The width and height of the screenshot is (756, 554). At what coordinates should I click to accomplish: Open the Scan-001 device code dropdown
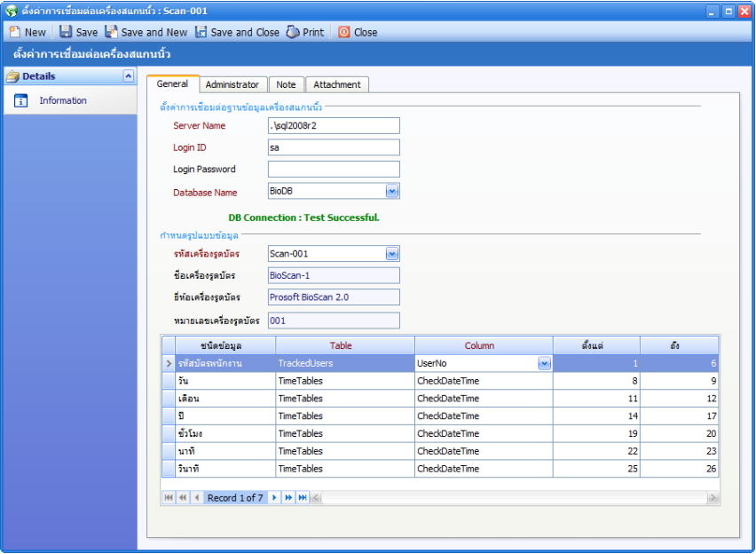392,254
